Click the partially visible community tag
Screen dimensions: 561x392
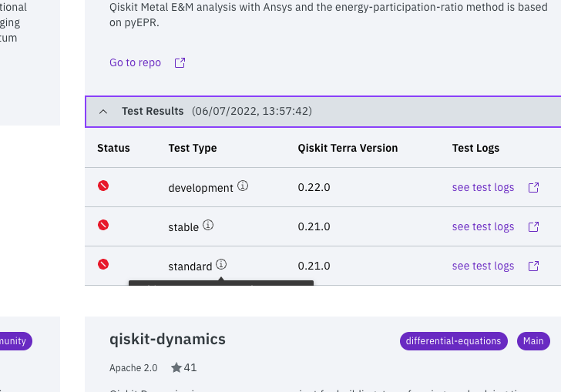[16, 341]
